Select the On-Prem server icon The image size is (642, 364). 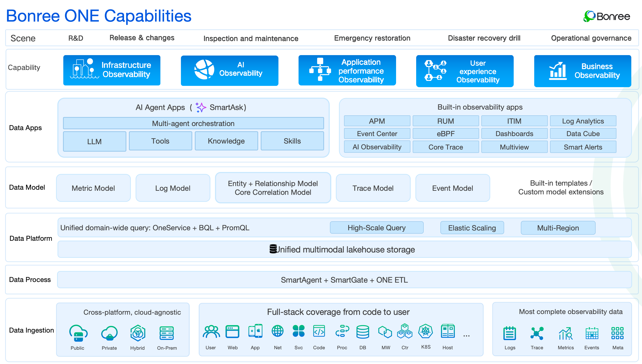pos(167,333)
